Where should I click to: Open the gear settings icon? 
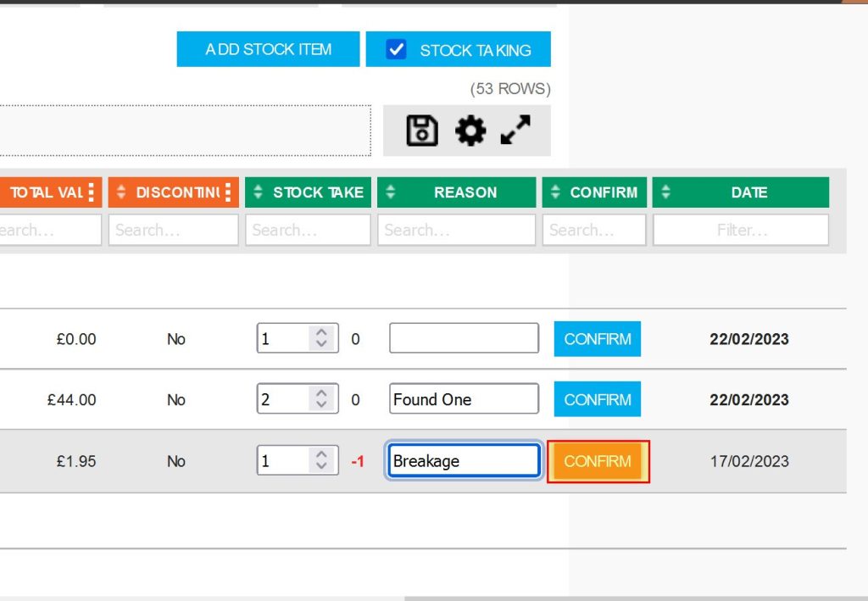pyautogui.click(x=470, y=131)
